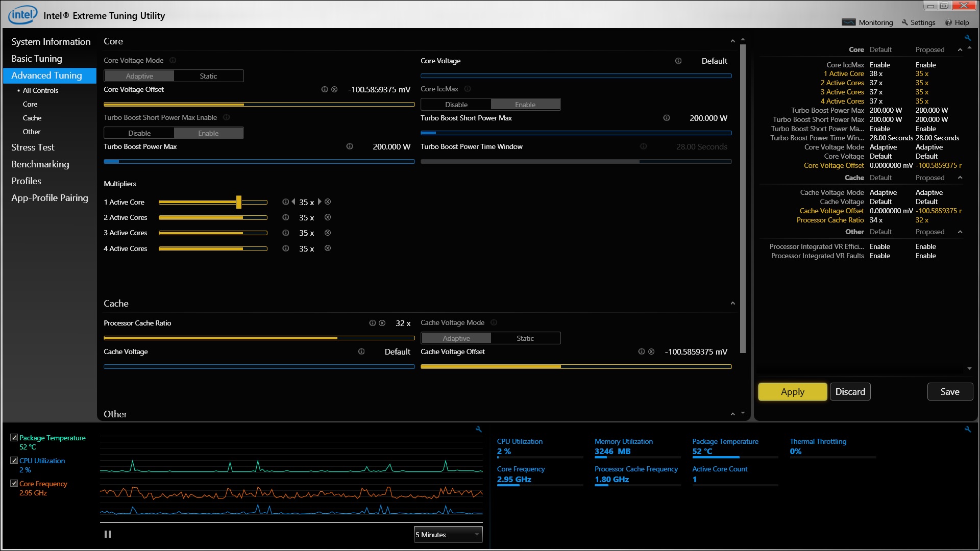Open App-Profile Pairing page
980x551 pixels.
click(x=50, y=198)
